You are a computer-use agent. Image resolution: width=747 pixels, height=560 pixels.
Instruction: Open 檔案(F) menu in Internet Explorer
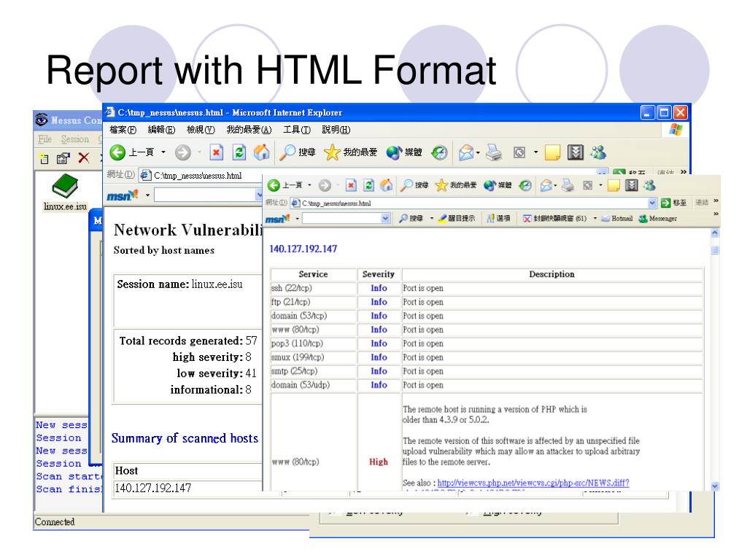tap(123, 130)
